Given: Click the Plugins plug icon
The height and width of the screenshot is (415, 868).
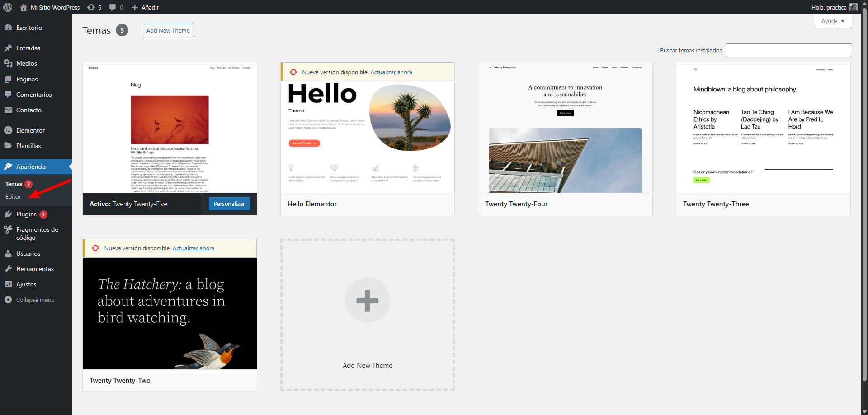Looking at the screenshot, I should click(x=8, y=214).
